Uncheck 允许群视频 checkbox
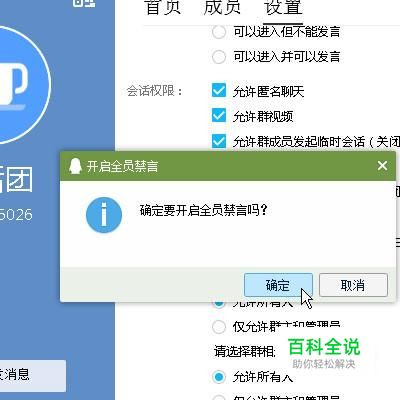 219,116
